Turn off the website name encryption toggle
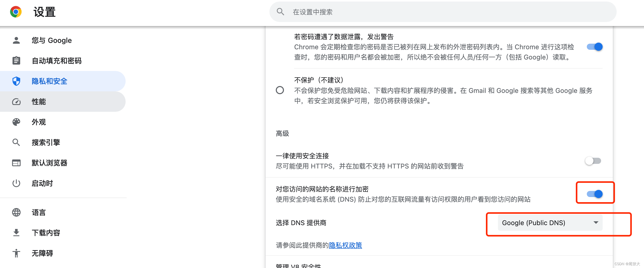The height and width of the screenshot is (268, 644). 595,194
